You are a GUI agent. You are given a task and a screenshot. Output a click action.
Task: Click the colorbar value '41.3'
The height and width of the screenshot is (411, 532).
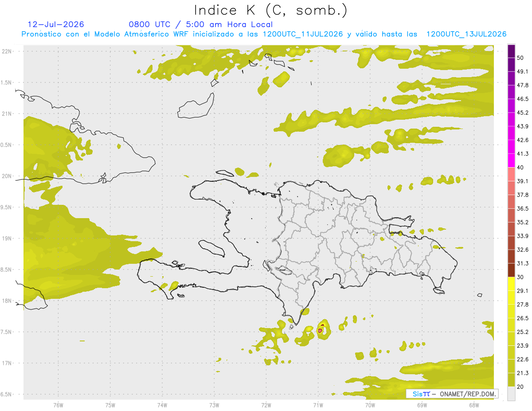(523, 154)
